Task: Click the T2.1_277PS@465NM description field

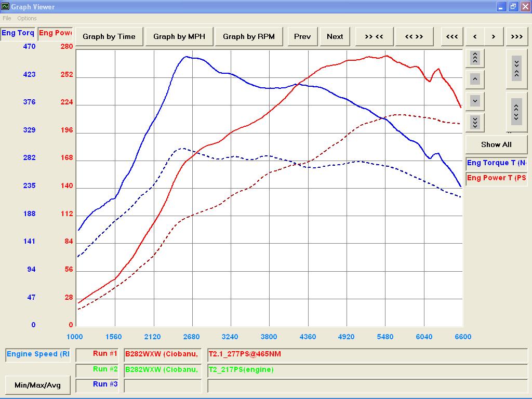Action: (367, 354)
